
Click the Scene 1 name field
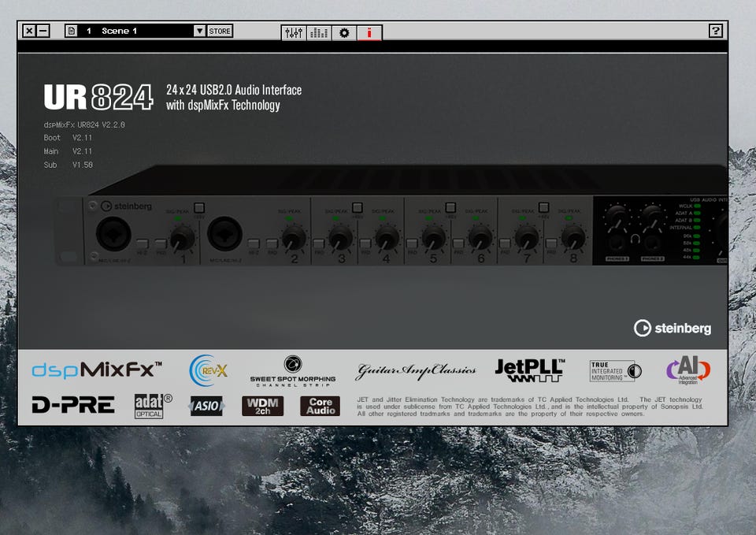pyautogui.click(x=135, y=31)
